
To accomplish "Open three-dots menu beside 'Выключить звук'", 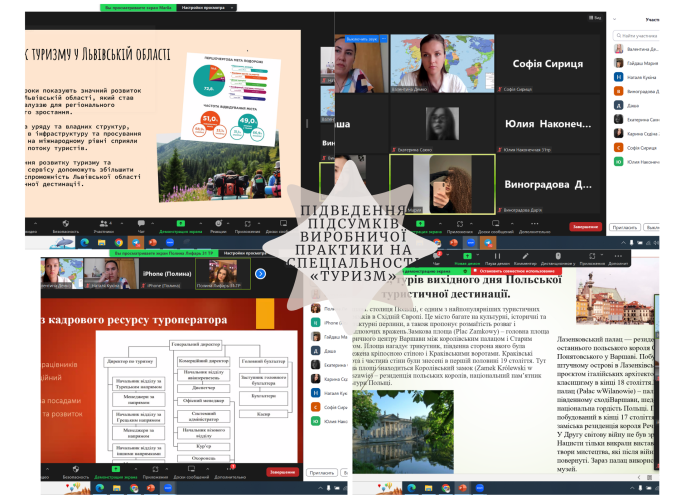I will coord(383,39).
